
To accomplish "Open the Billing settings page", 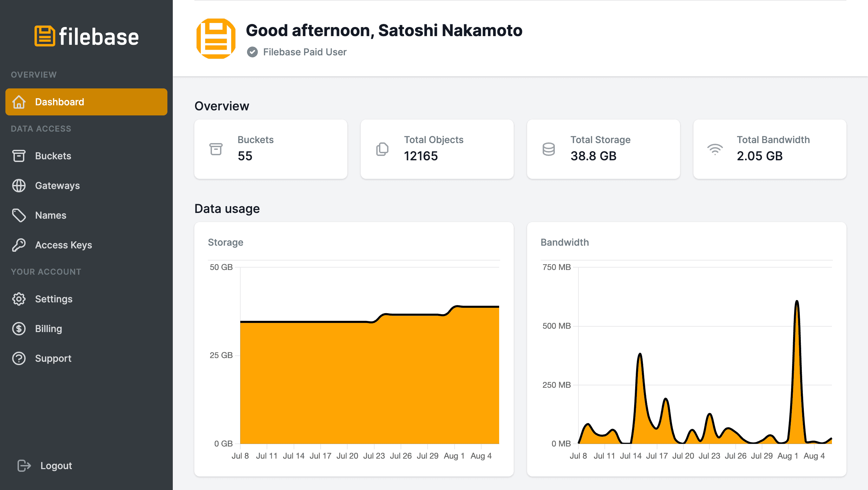I will tap(48, 328).
